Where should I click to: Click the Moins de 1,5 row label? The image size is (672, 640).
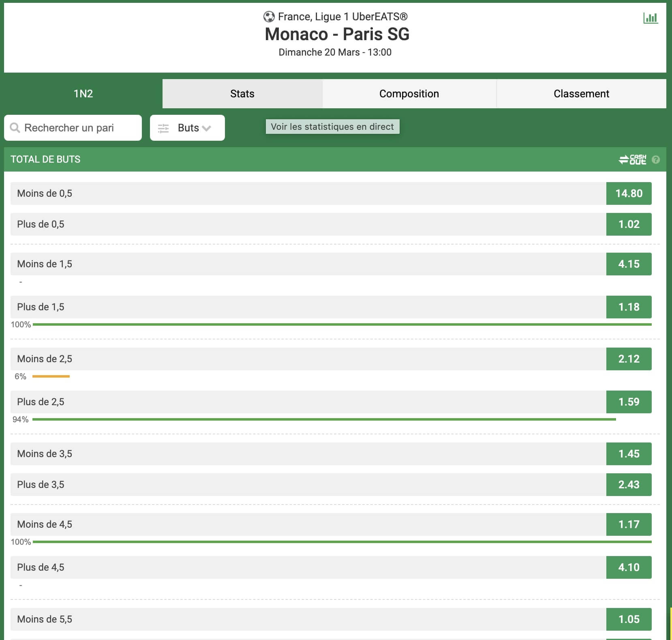point(45,264)
